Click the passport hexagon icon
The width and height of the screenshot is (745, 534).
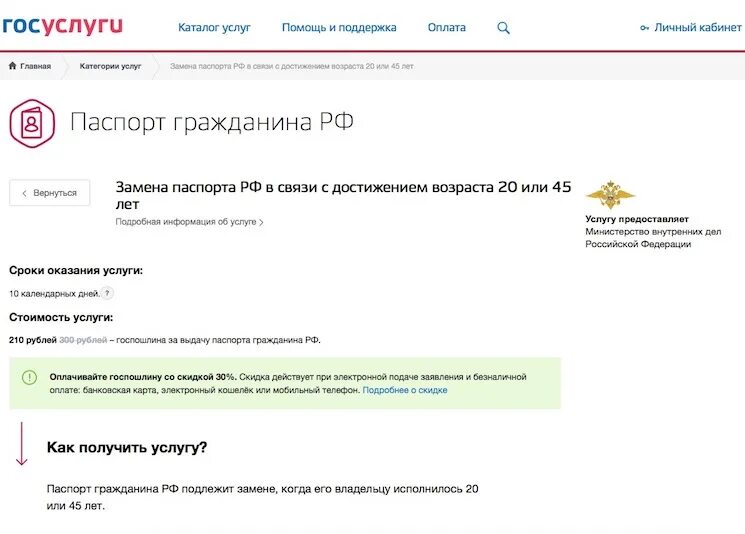coord(32,124)
